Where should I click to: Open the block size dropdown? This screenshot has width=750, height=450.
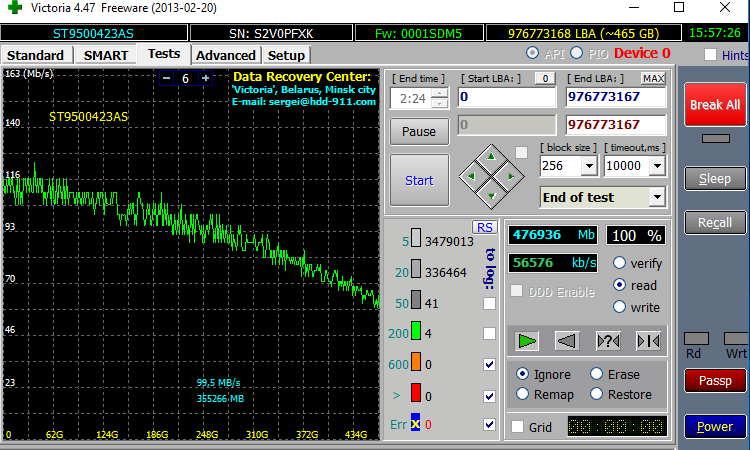588,166
